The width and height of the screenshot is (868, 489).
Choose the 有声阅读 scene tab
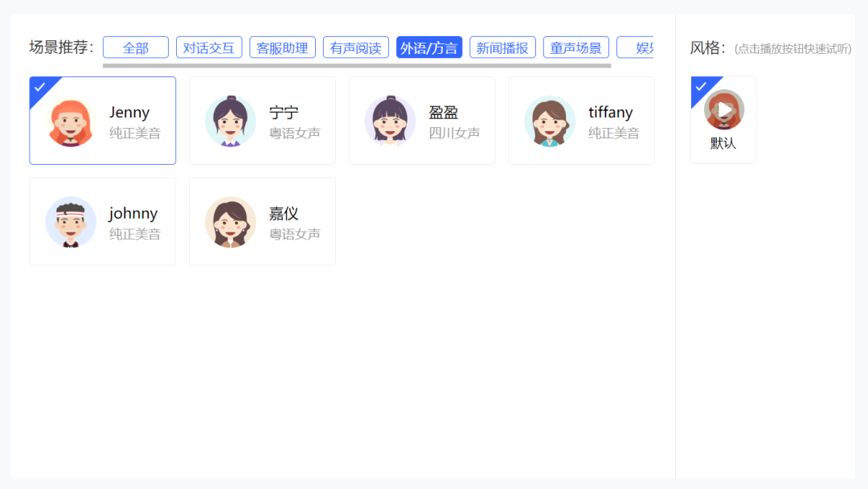(356, 48)
